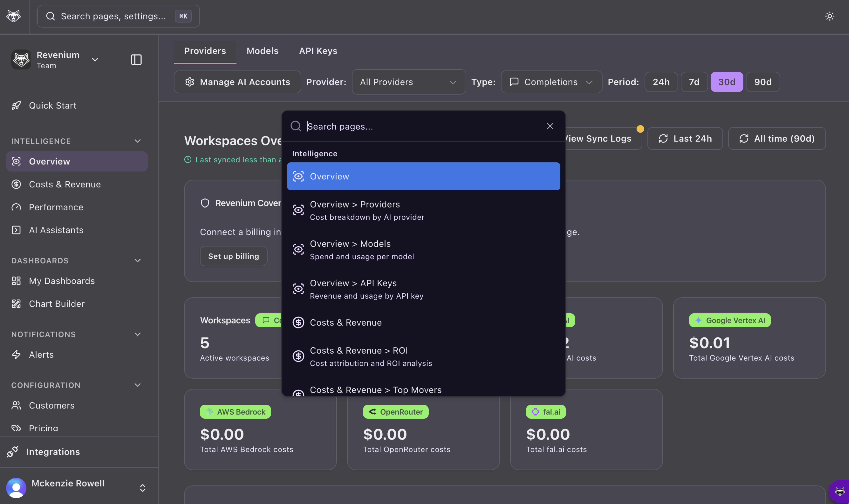Toggle light/dark theme sun icon
This screenshot has width=849, height=504.
coord(829,16)
